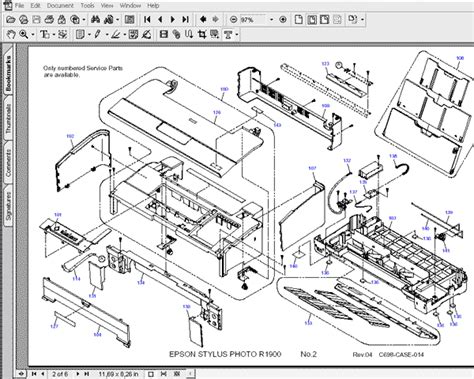This screenshot has width=474, height=379.
Task: Open the Tools menu
Action: tap(87, 6)
